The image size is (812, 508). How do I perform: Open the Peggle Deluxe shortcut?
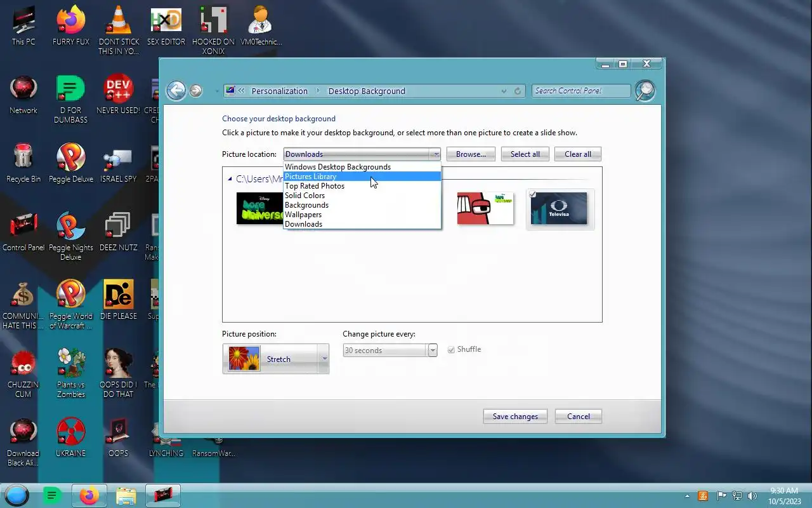(70, 163)
